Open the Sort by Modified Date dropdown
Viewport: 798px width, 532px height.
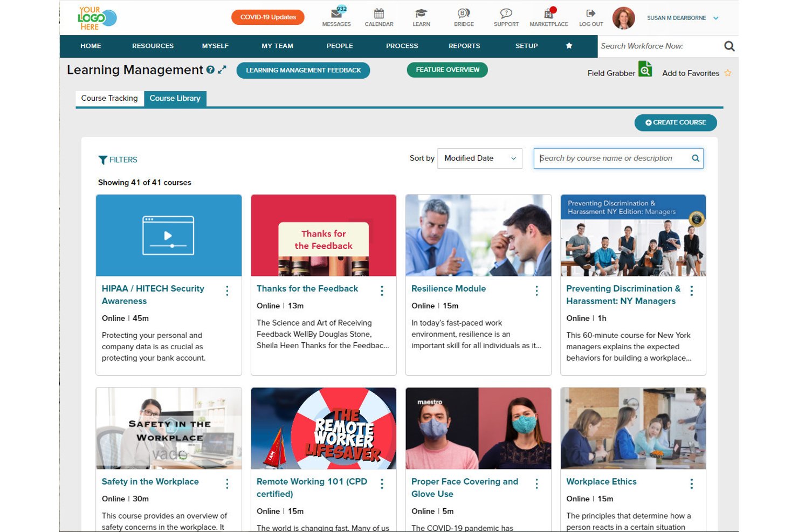(x=480, y=158)
